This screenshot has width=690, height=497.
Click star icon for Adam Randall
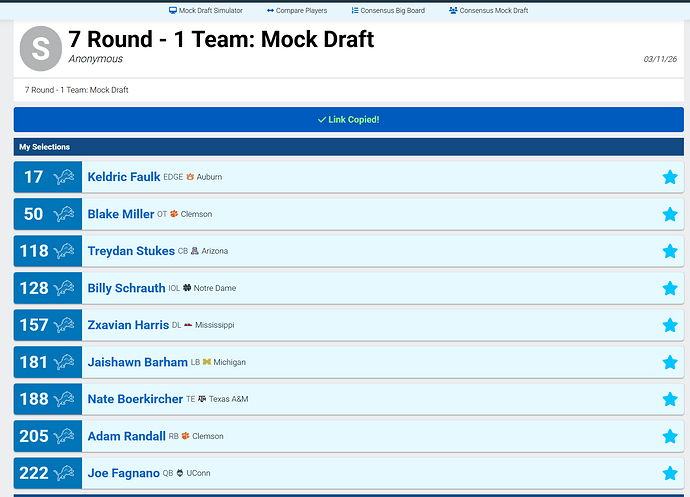669,436
